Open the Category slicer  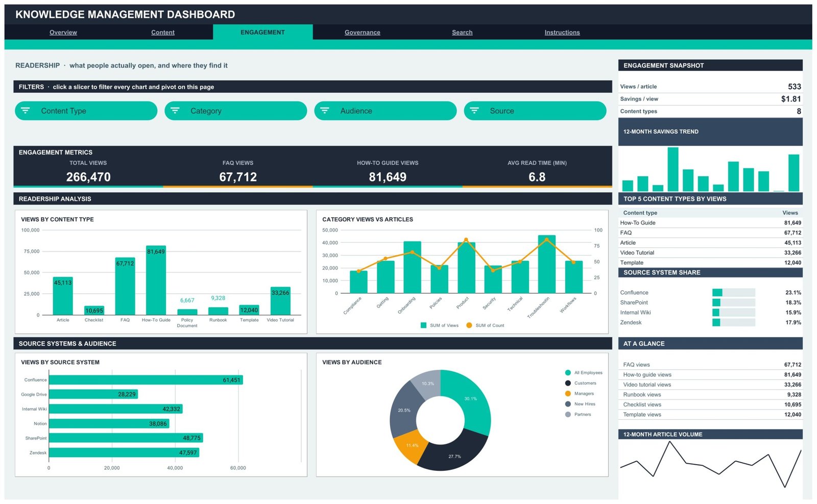pyautogui.click(x=235, y=111)
